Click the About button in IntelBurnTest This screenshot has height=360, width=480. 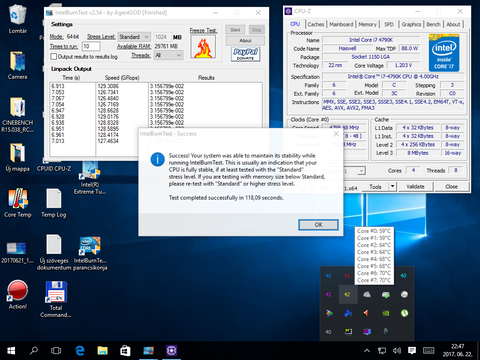245,41
